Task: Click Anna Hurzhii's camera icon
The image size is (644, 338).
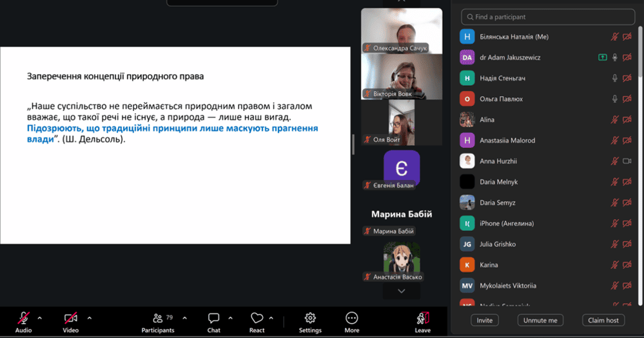Action: pos(627,161)
